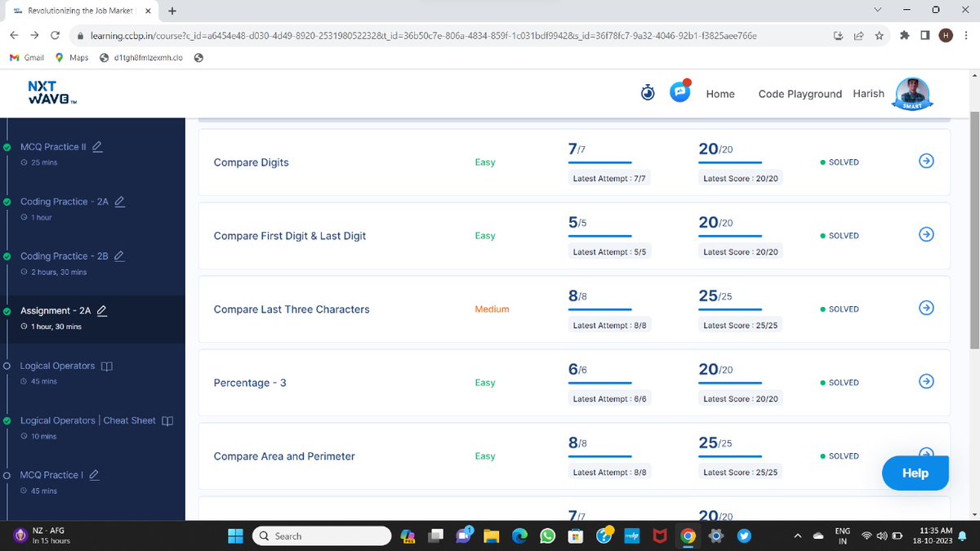Expand the Chrome tab search chevron

coord(877,10)
